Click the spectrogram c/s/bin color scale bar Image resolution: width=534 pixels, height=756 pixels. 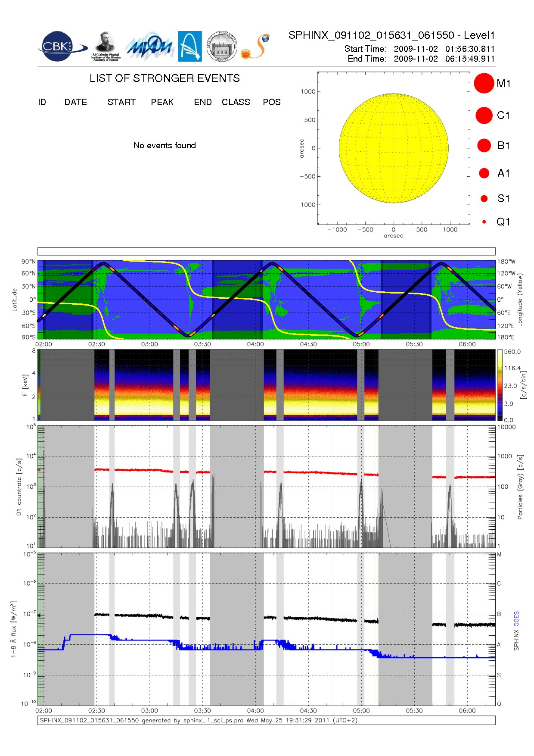500,385
